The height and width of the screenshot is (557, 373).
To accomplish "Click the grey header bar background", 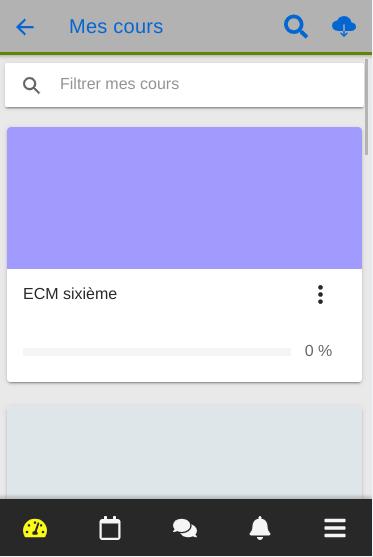I will (x=220, y=27).
